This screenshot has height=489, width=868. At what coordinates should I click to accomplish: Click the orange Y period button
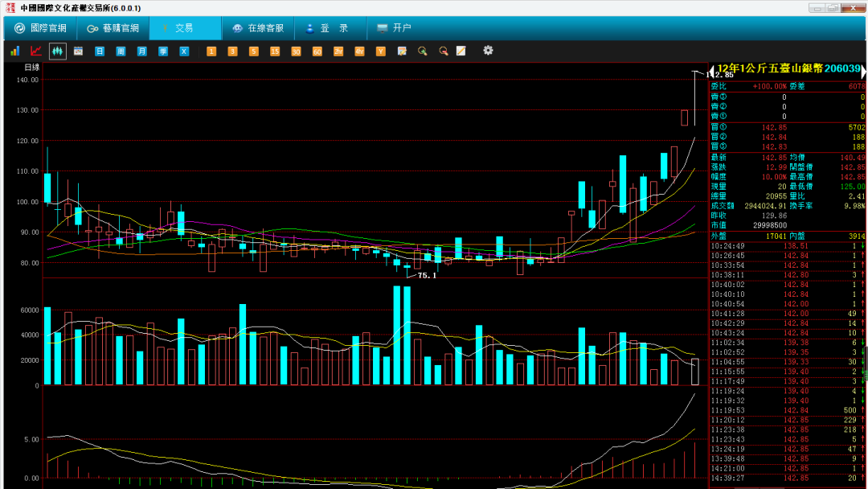[381, 51]
